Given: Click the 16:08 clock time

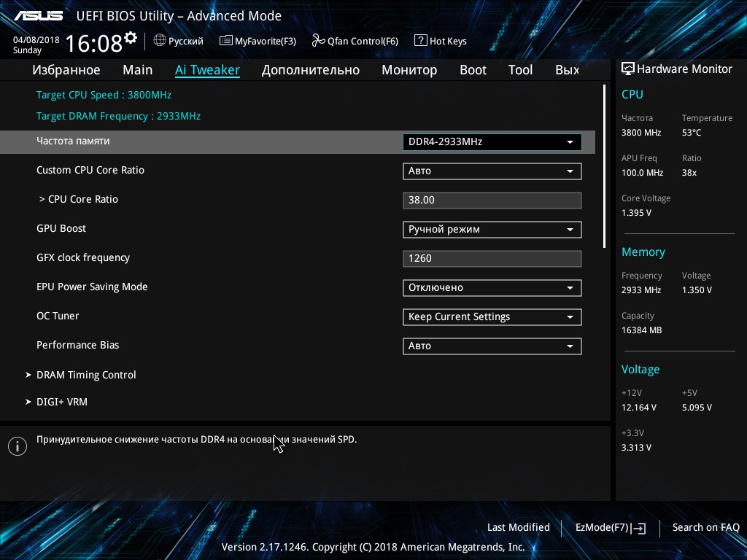Looking at the screenshot, I should 94,43.
